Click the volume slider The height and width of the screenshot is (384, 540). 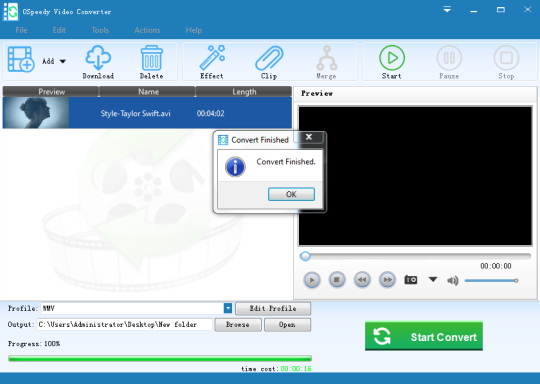[491, 281]
